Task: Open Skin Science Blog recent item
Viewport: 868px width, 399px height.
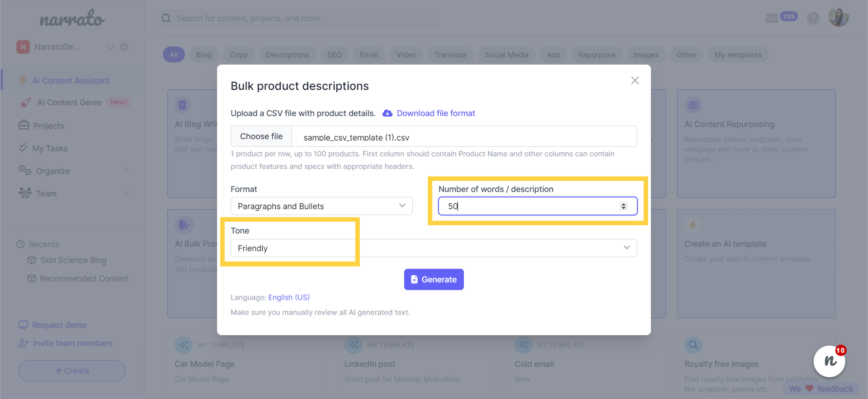Action: pyautogui.click(x=73, y=260)
